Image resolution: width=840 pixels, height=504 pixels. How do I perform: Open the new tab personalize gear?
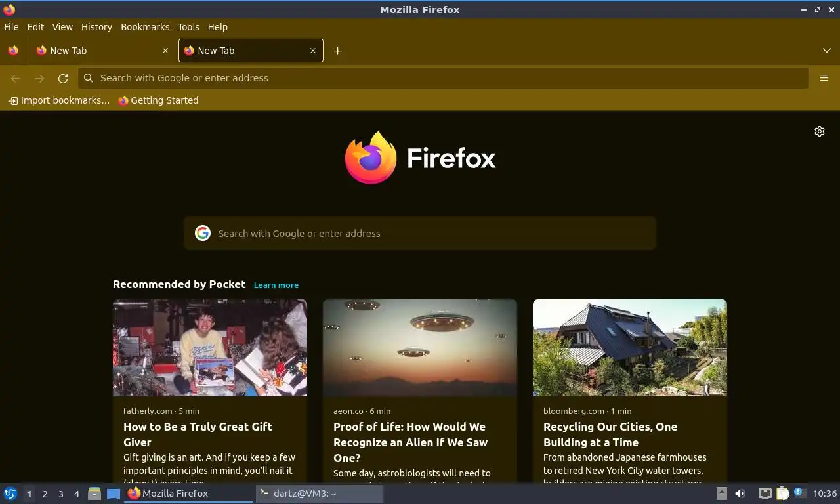click(x=820, y=131)
